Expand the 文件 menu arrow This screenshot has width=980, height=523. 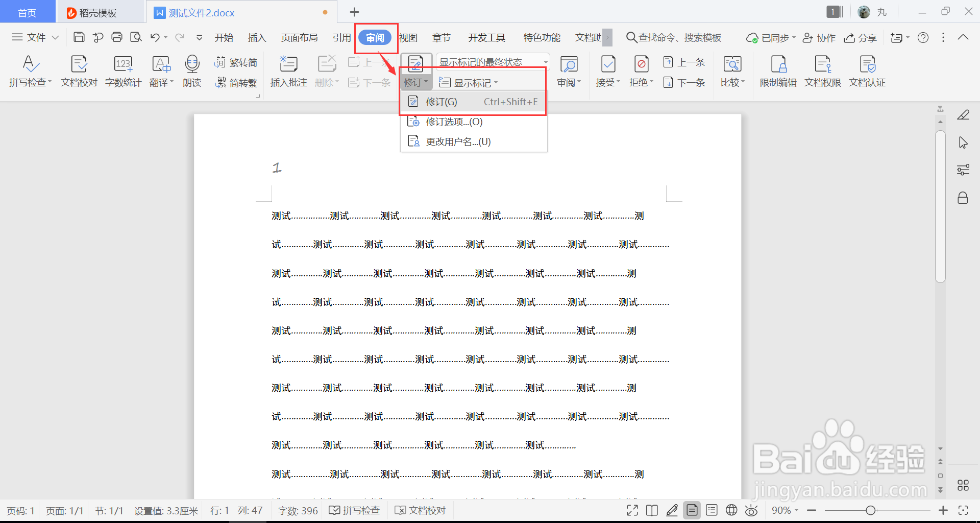tap(56, 37)
